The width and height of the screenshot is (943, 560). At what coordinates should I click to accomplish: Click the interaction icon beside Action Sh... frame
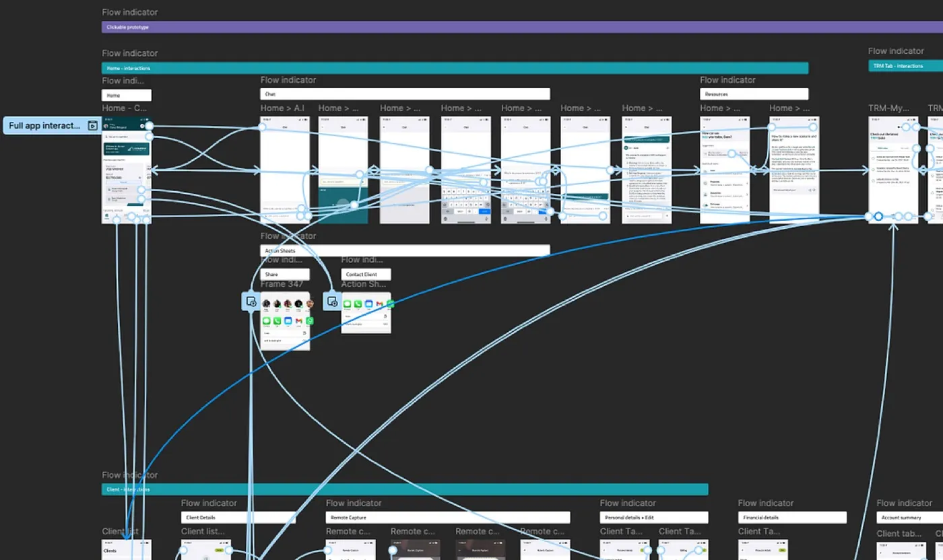tap(332, 302)
